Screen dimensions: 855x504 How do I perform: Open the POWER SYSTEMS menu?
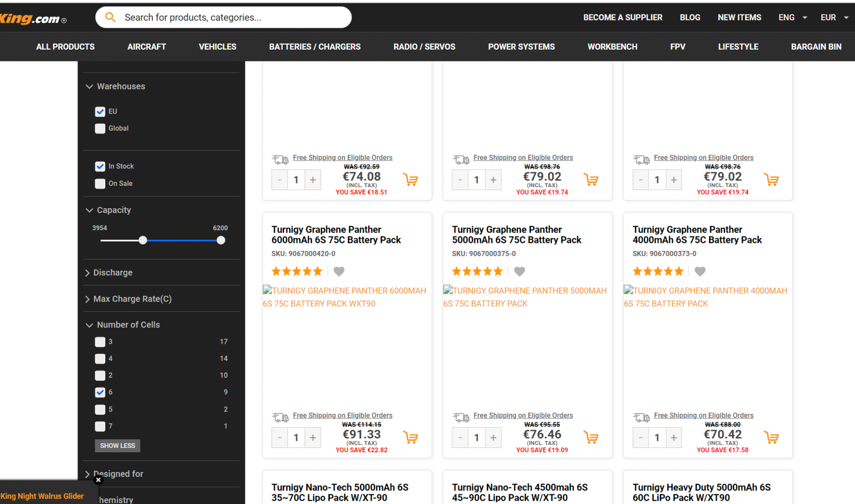[522, 47]
